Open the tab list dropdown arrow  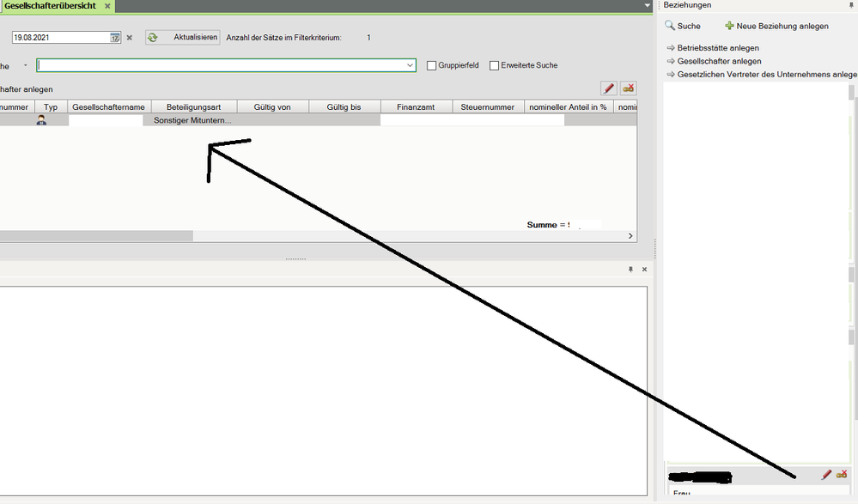[648, 6]
